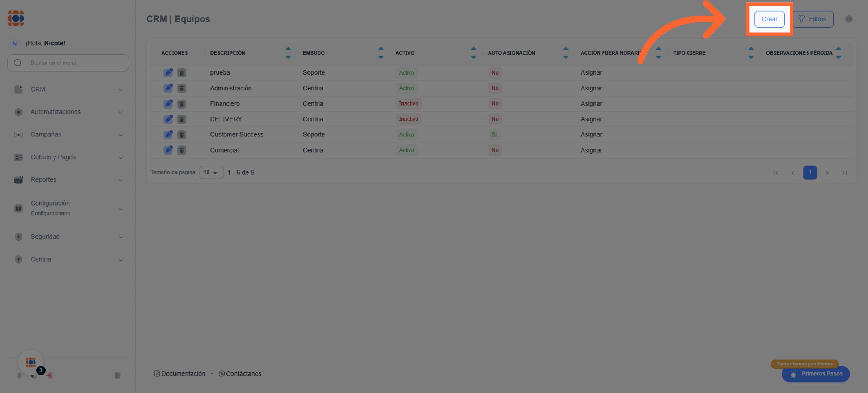Collapse the sidebar with the arrow icon
The width and height of the screenshot is (868, 393).
(x=118, y=376)
